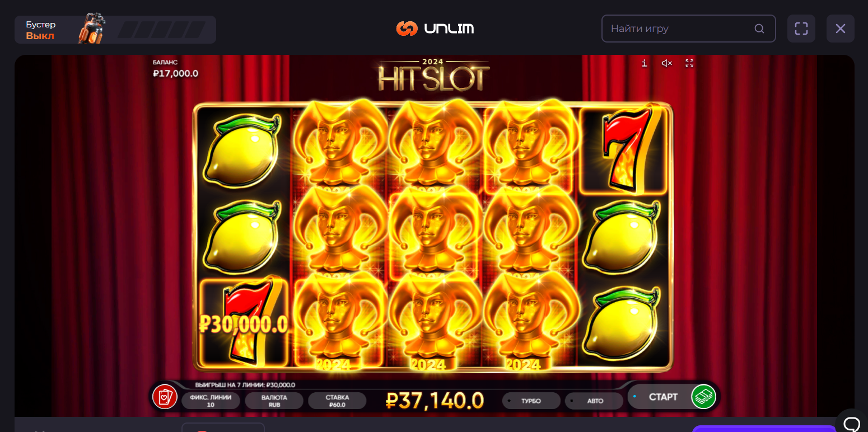
Task: Toggle the Турбо mode
Action: coord(531,401)
